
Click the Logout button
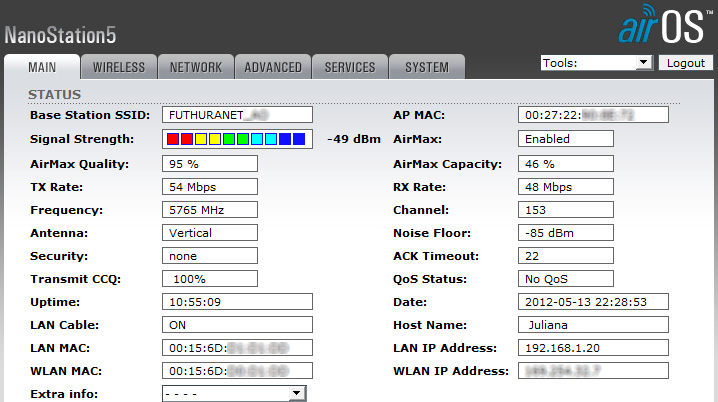pos(685,63)
